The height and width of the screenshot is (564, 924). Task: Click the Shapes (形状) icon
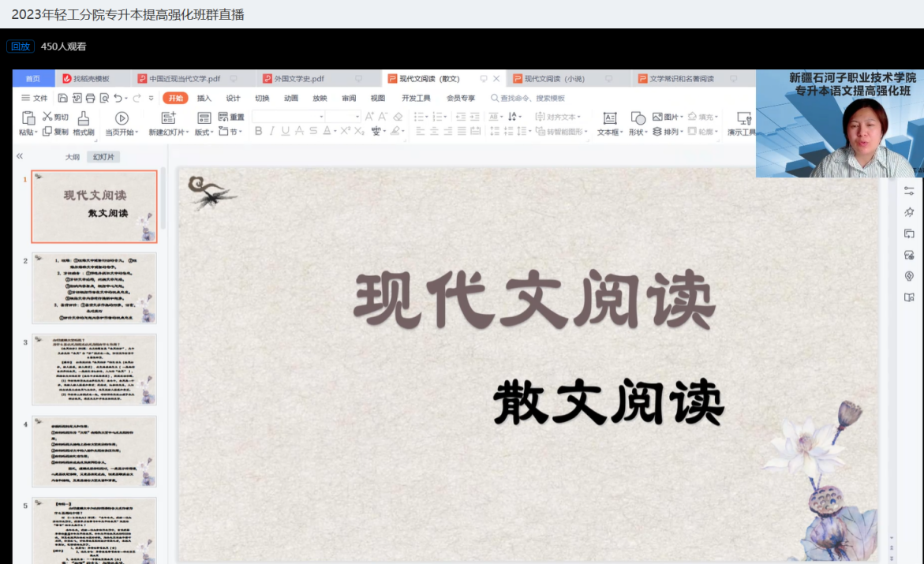[637, 118]
